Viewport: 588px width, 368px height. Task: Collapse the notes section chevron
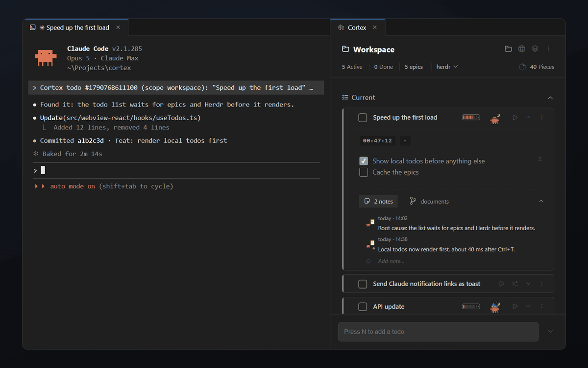coord(541,201)
